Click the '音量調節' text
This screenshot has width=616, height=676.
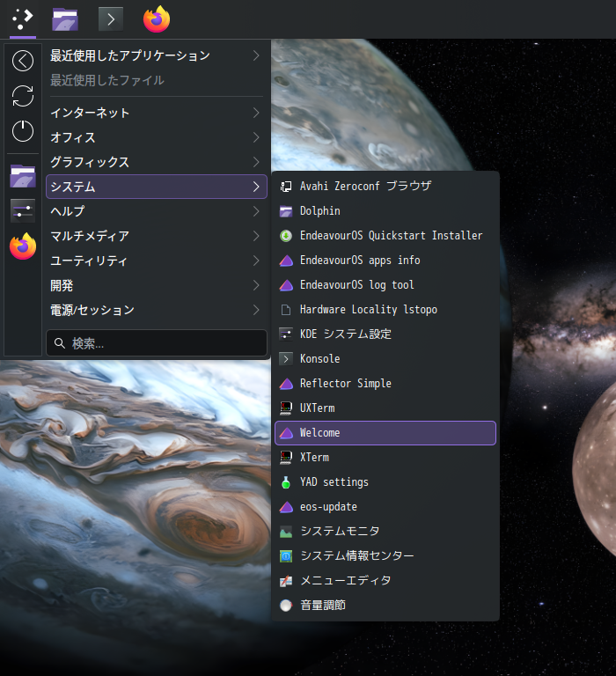[x=323, y=606]
